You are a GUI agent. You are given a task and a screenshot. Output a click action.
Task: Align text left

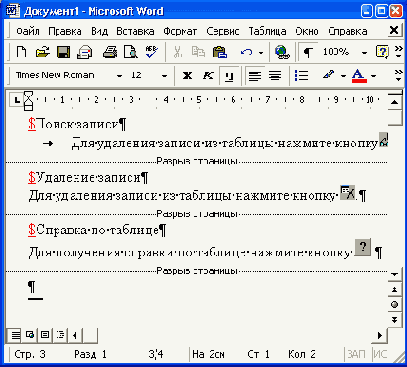pos(255,76)
